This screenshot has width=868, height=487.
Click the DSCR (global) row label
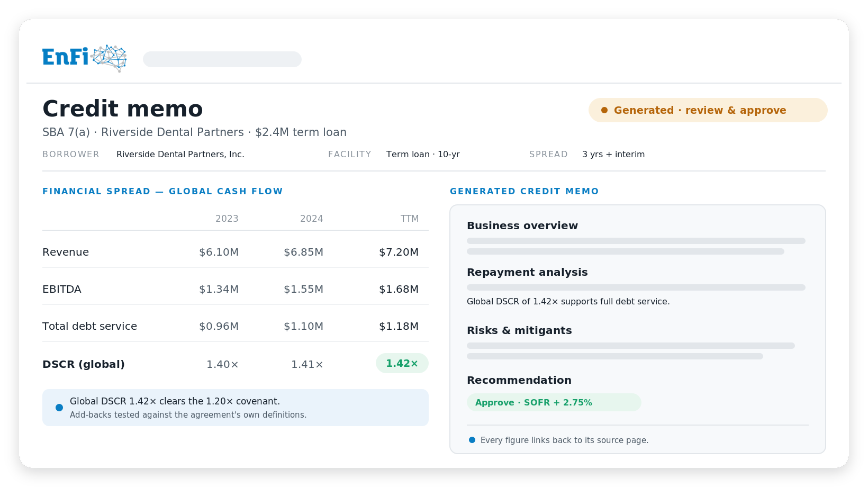click(x=84, y=364)
